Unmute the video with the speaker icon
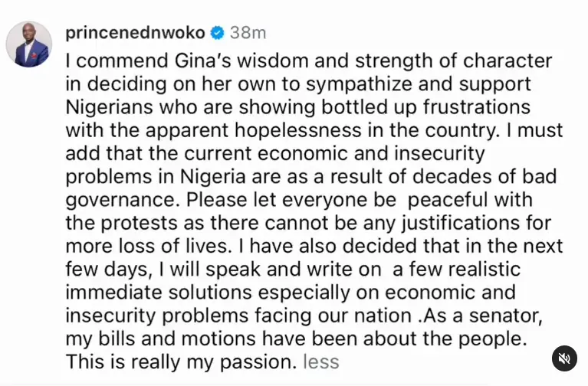588x386 pixels. (564, 358)
